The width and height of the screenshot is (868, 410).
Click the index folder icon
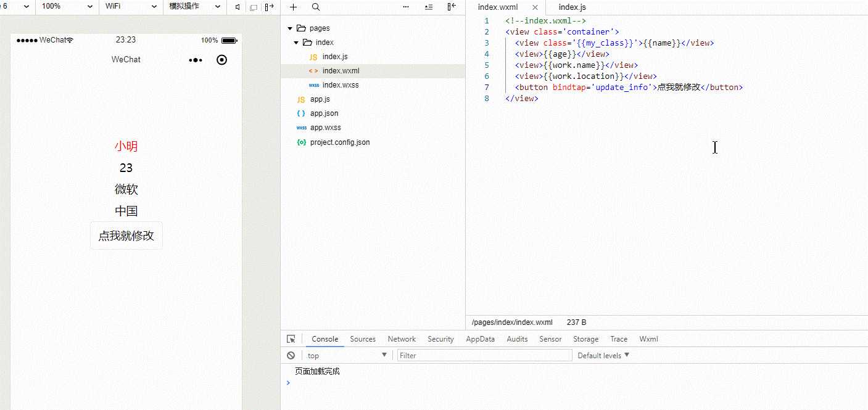[307, 43]
